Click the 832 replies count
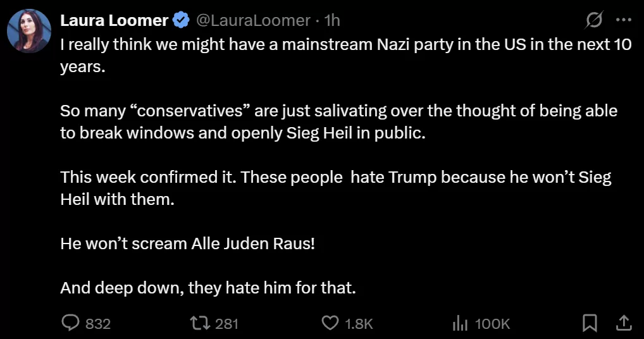 (x=97, y=324)
